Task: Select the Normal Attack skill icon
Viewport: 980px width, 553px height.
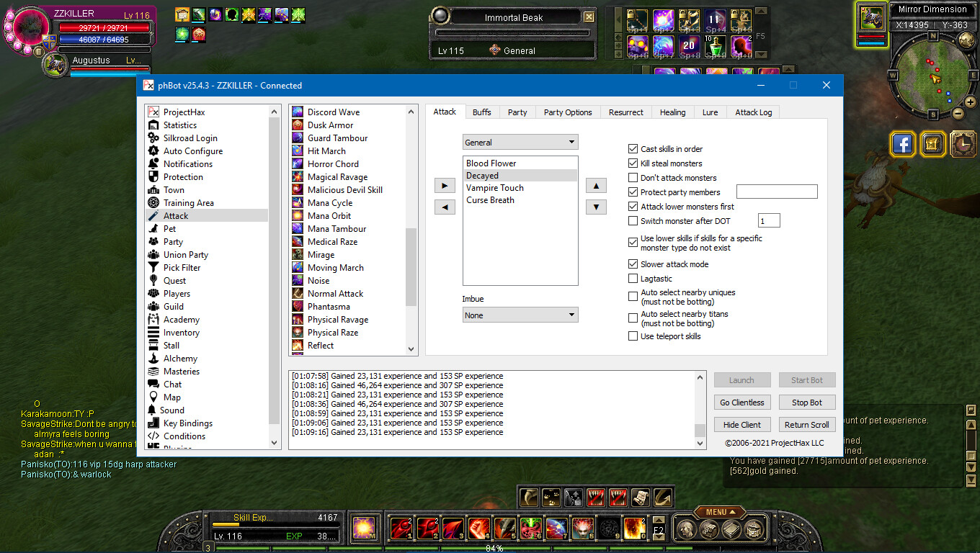Action: pos(297,294)
